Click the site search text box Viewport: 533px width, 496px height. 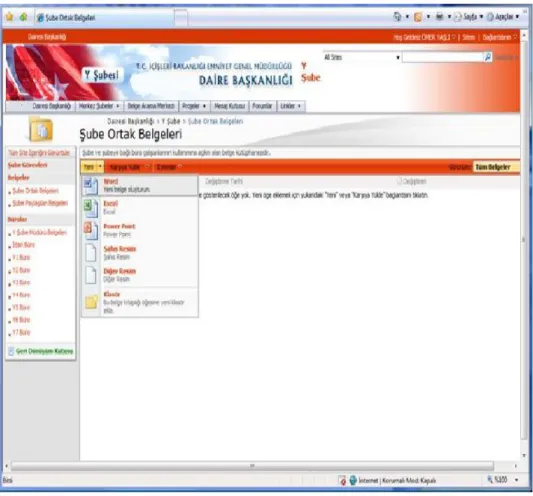(443, 57)
